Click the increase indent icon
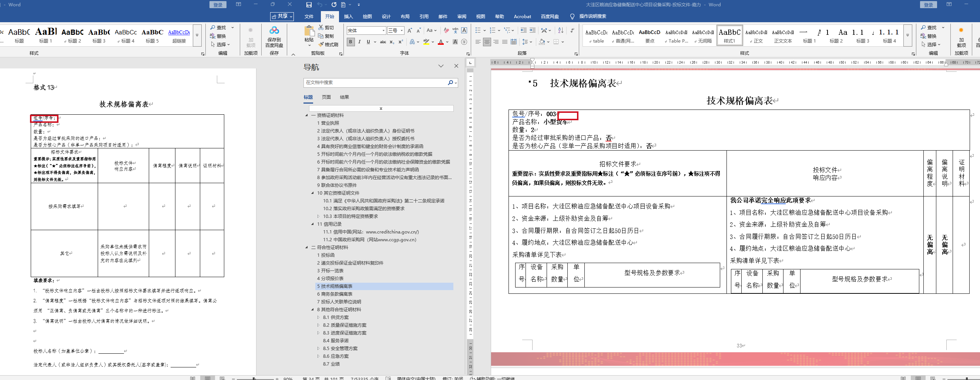Viewport: 980px width, 380px height. click(x=533, y=30)
